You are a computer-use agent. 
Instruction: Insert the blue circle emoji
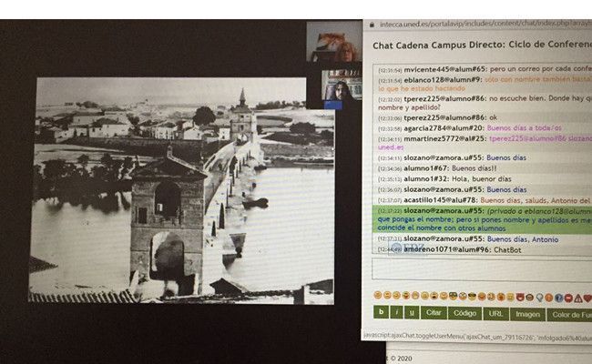point(557,297)
